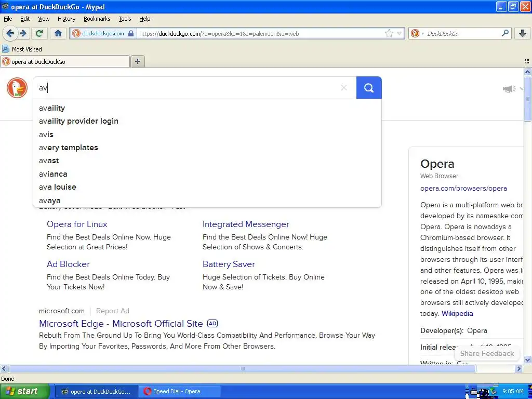Submit search with blue magnifier button
This screenshot has height=399, width=532.
point(369,87)
